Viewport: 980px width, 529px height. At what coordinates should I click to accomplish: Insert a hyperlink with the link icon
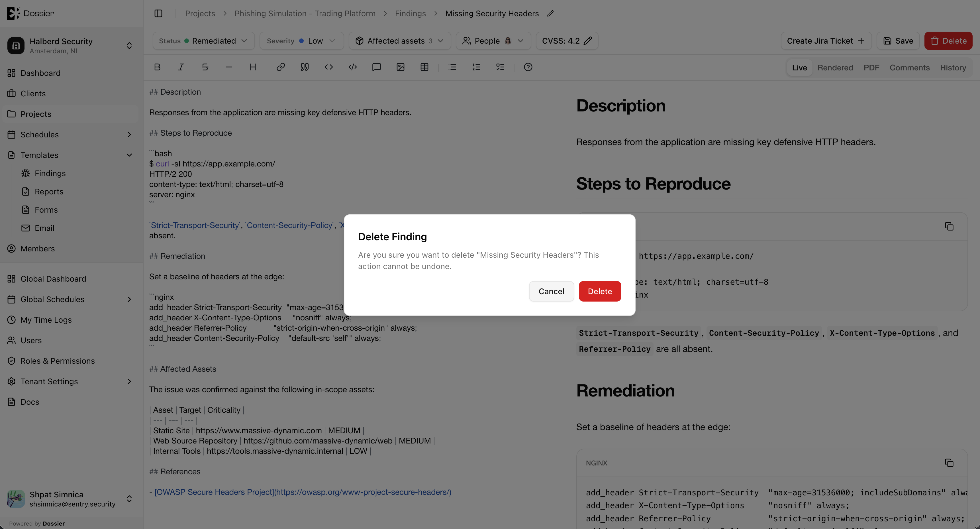click(x=281, y=67)
